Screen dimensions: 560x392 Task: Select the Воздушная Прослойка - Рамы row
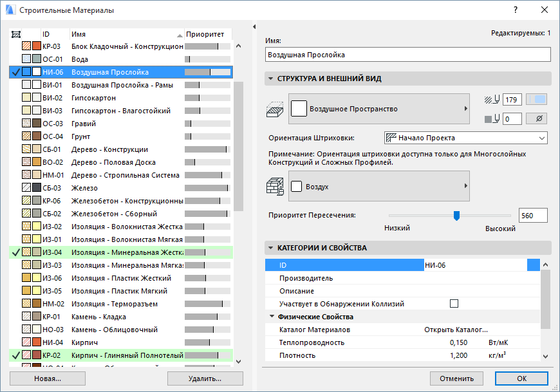click(121, 84)
